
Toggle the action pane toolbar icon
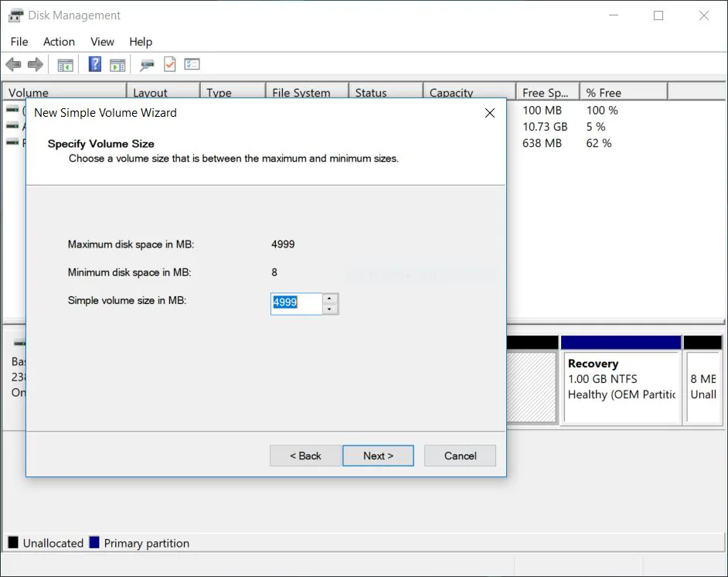[x=117, y=65]
